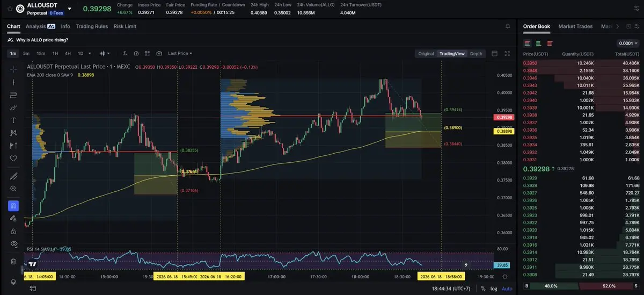Remove drawings with trash icon
644x295 pixels.
pyautogui.click(x=13, y=261)
